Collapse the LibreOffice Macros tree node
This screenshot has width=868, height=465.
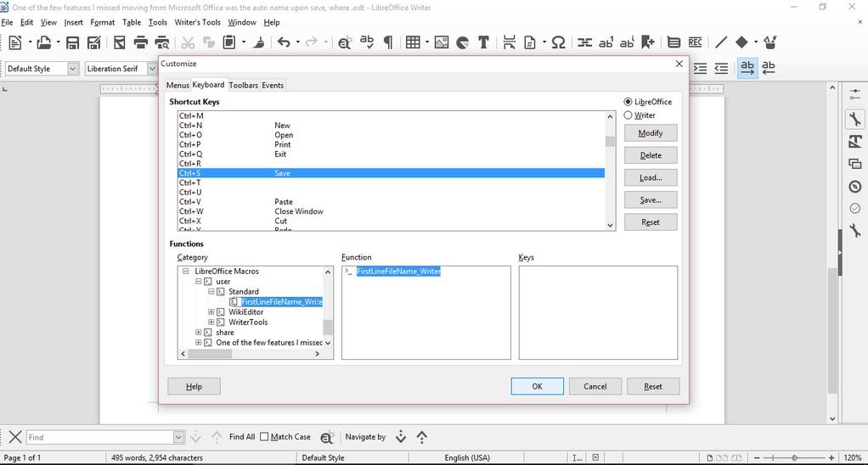[185, 271]
